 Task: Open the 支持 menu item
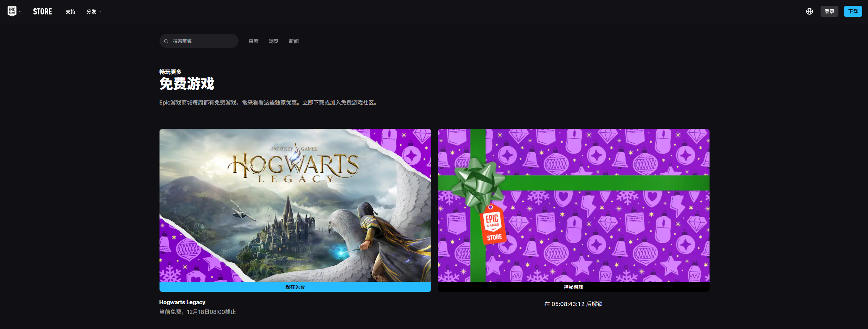click(70, 12)
